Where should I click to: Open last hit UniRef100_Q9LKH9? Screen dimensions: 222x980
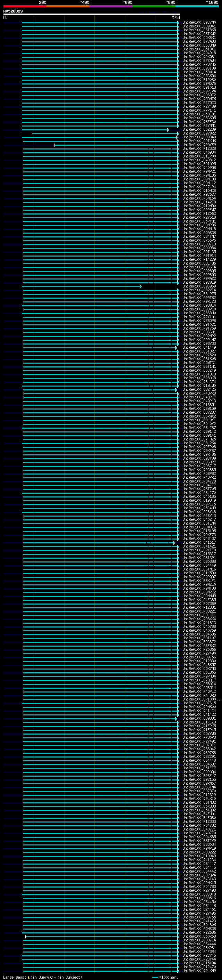pyautogui.click(x=199, y=971)
